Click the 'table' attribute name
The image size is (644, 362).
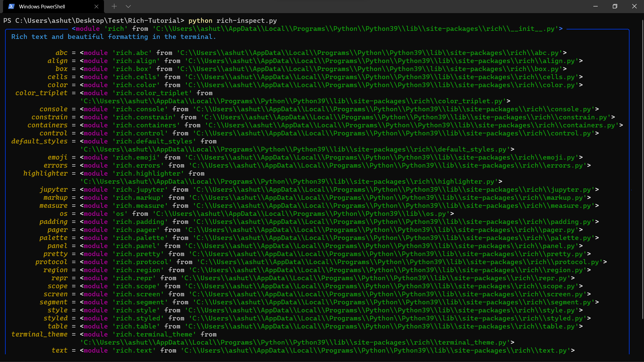57,326
